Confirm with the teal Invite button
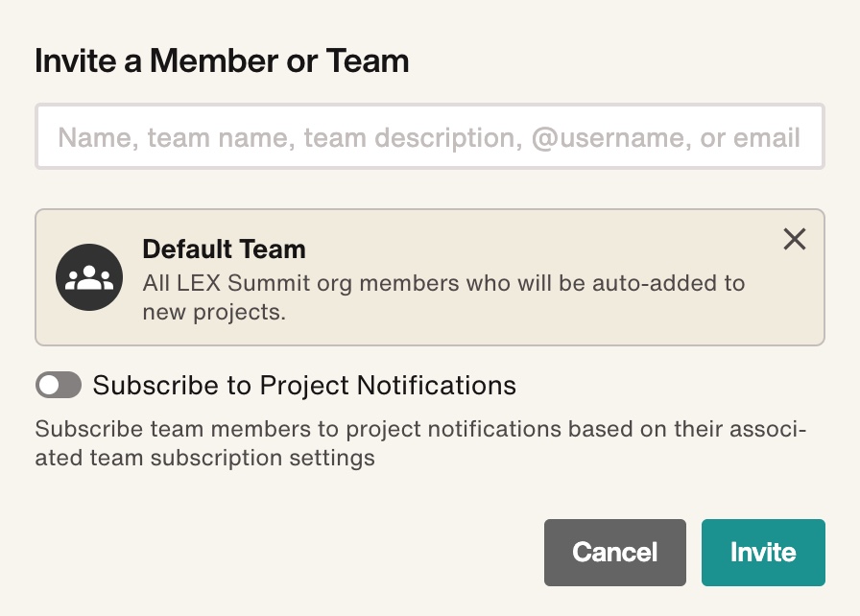This screenshot has width=860, height=616. [x=763, y=553]
